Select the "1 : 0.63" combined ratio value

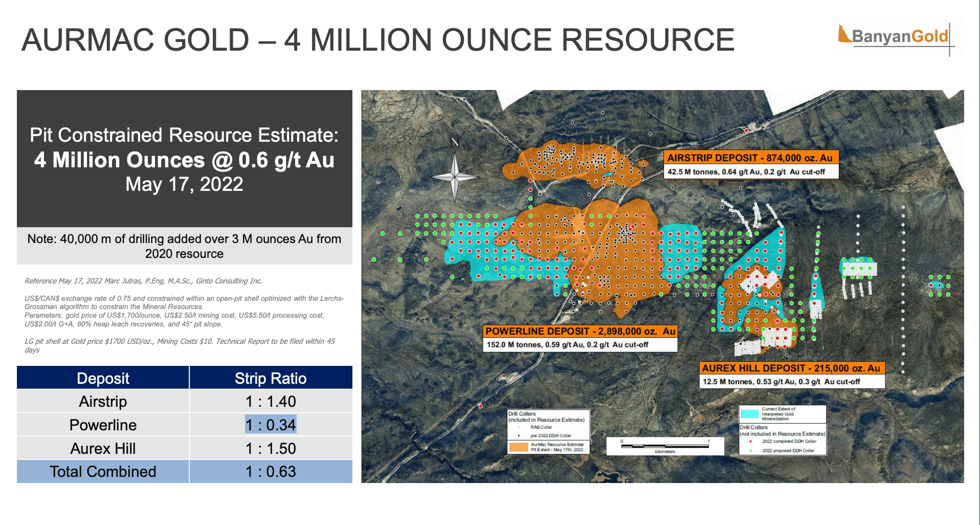(x=271, y=472)
